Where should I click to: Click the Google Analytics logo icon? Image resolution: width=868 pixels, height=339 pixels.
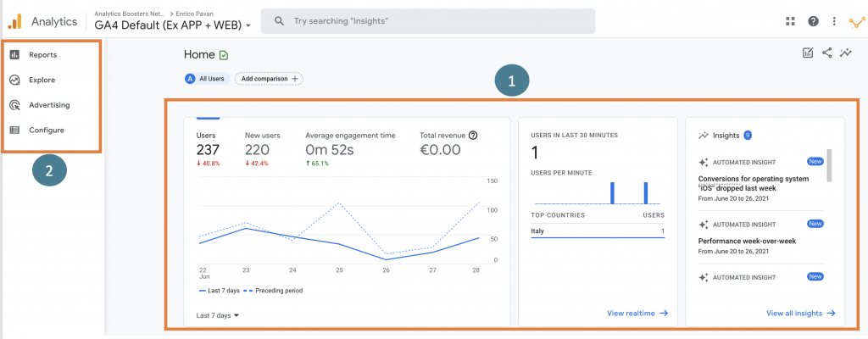pyautogui.click(x=15, y=21)
